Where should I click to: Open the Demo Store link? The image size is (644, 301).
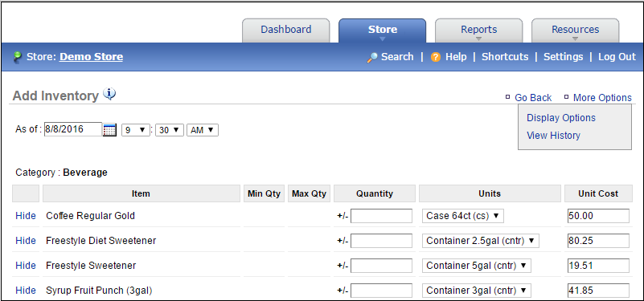pos(91,57)
